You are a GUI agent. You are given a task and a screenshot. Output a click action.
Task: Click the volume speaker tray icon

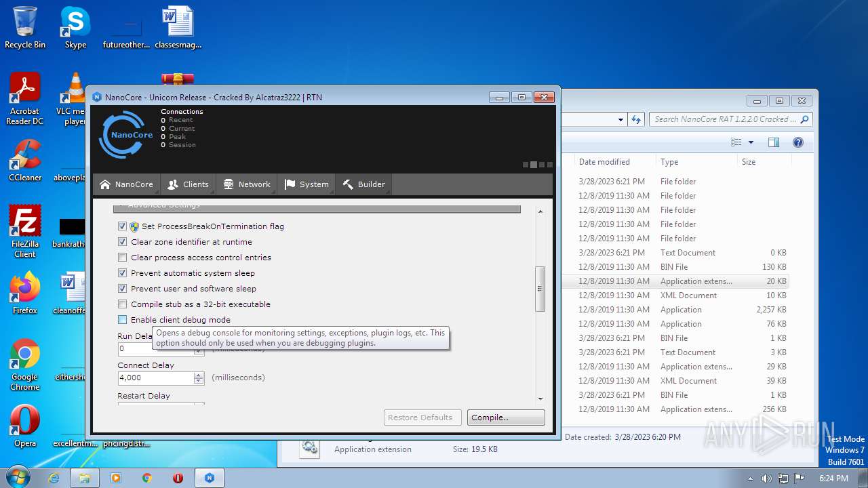click(x=767, y=478)
